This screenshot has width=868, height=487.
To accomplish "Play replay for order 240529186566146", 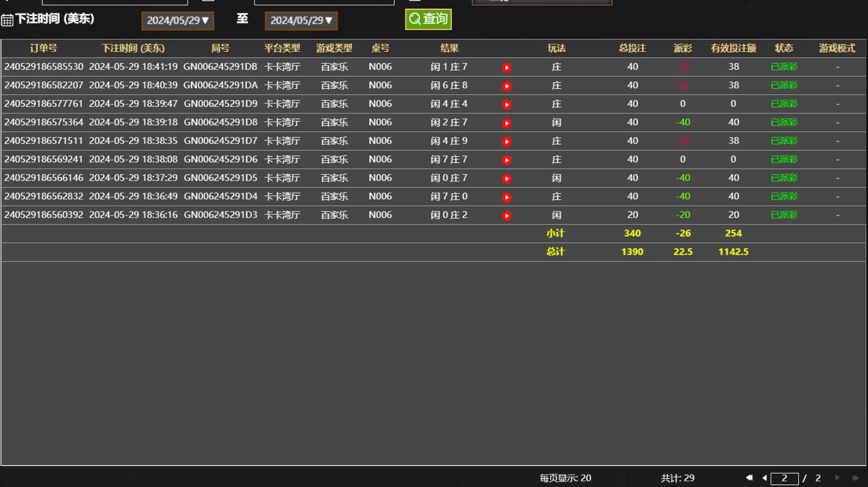I will point(507,178).
